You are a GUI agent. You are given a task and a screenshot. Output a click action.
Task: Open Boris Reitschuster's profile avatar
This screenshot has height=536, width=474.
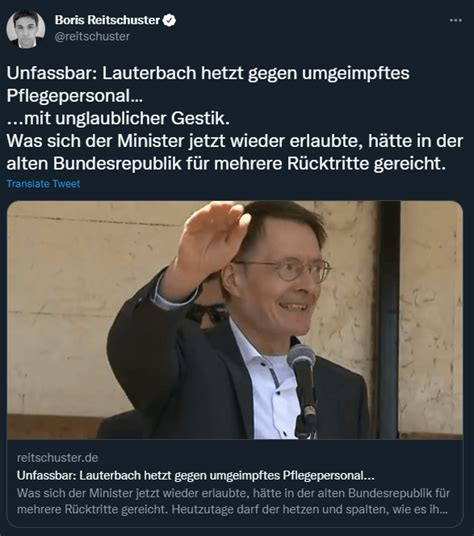[x=26, y=29]
